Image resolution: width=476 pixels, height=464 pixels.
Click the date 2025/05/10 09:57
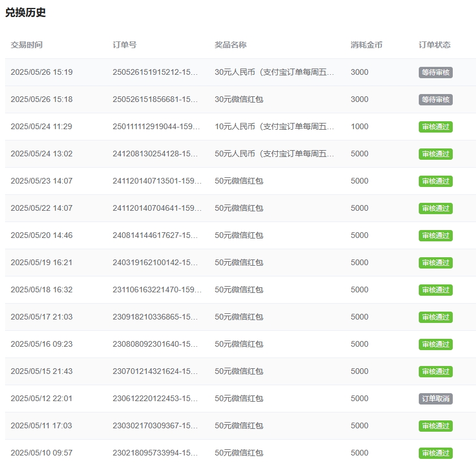click(x=41, y=453)
